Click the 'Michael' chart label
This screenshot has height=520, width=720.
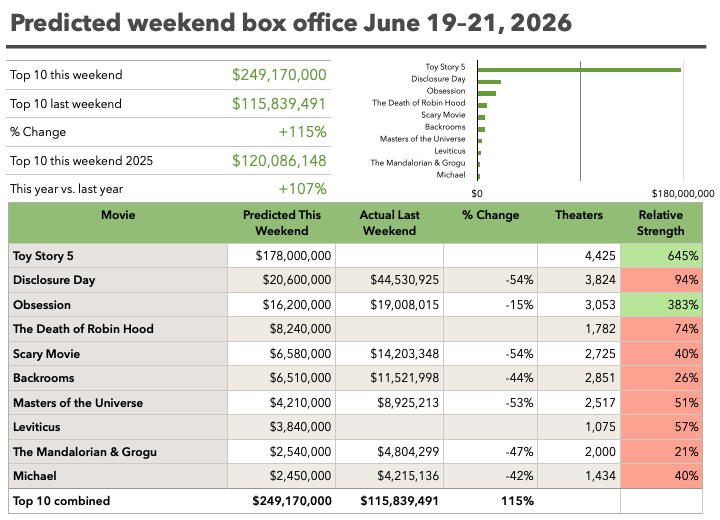coord(451,175)
